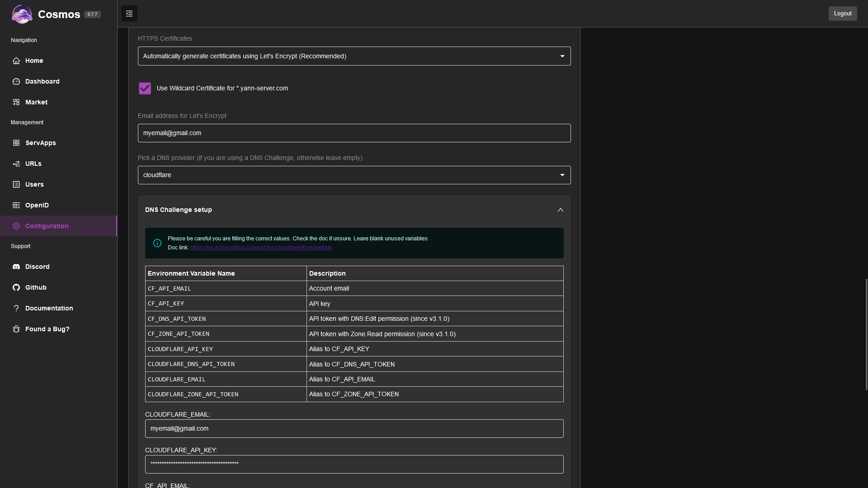Open Github support link
This screenshot has width=868, height=488.
coord(59,287)
